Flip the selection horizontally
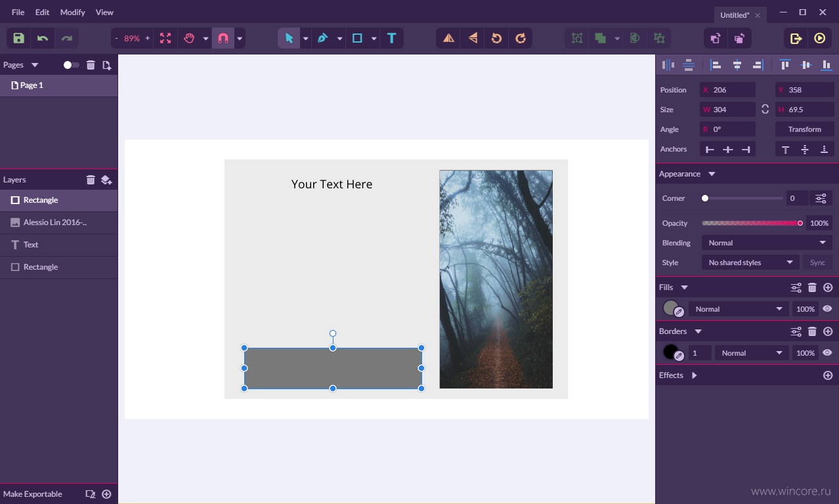This screenshot has height=504, width=839. click(x=448, y=38)
